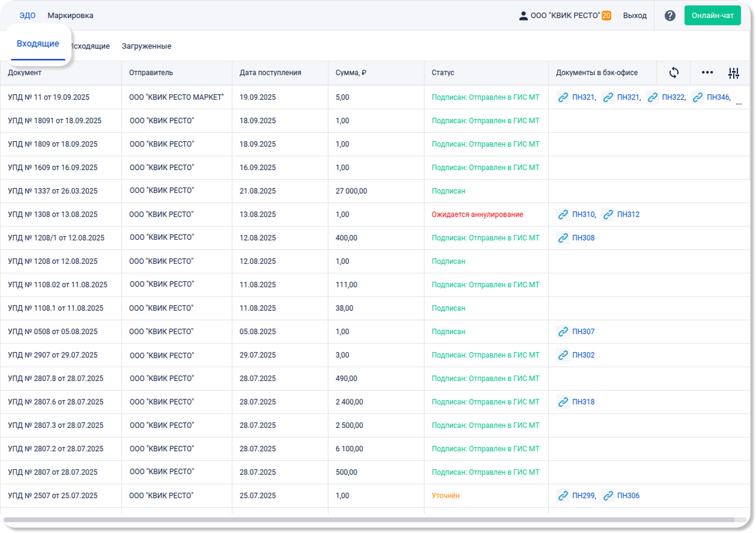The width and height of the screenshot is (756, 533).
Task: Click the chain icon next to ПН318
Action: 563,402
